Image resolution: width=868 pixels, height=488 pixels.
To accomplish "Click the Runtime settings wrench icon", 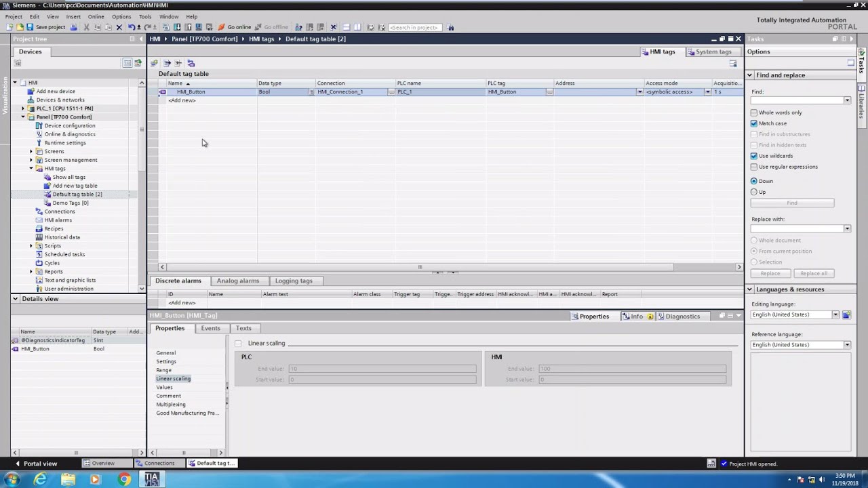I will pos(39,142).
